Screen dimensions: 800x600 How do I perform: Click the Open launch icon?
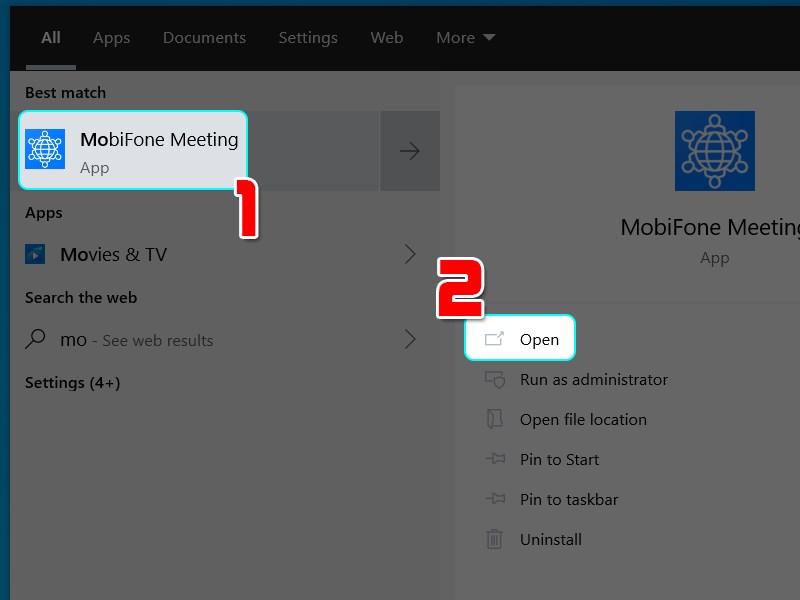(494, 339)
